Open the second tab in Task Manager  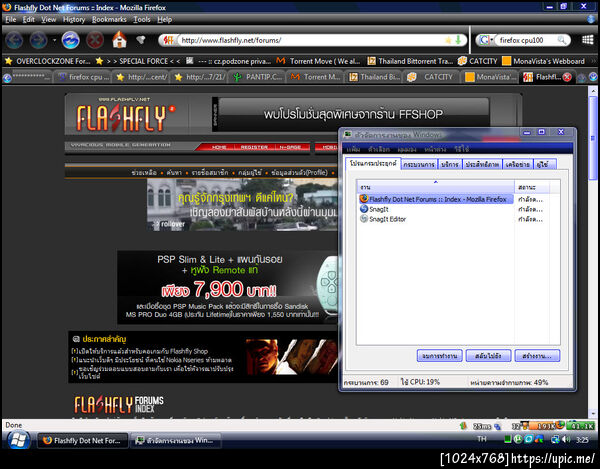[x=419, y=164]
